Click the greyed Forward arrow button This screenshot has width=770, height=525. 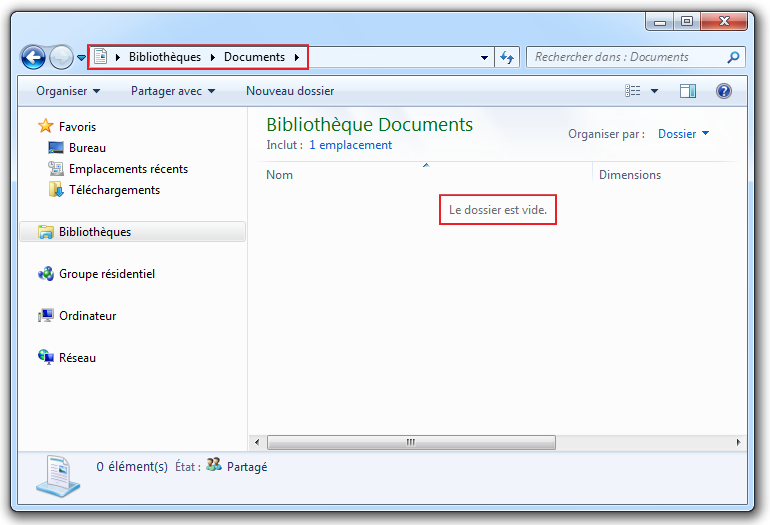(x=61, y=57)
